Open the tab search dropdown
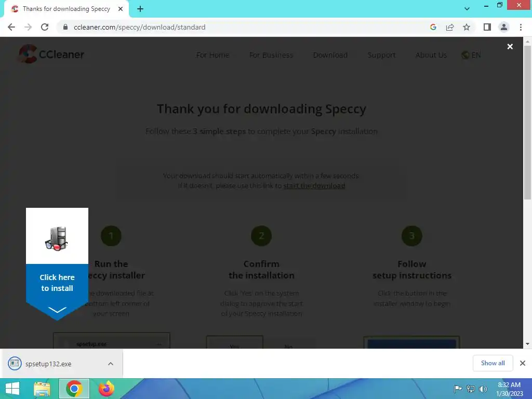The width and height of the screenshot is (532, 399). [x=467, y=9]
